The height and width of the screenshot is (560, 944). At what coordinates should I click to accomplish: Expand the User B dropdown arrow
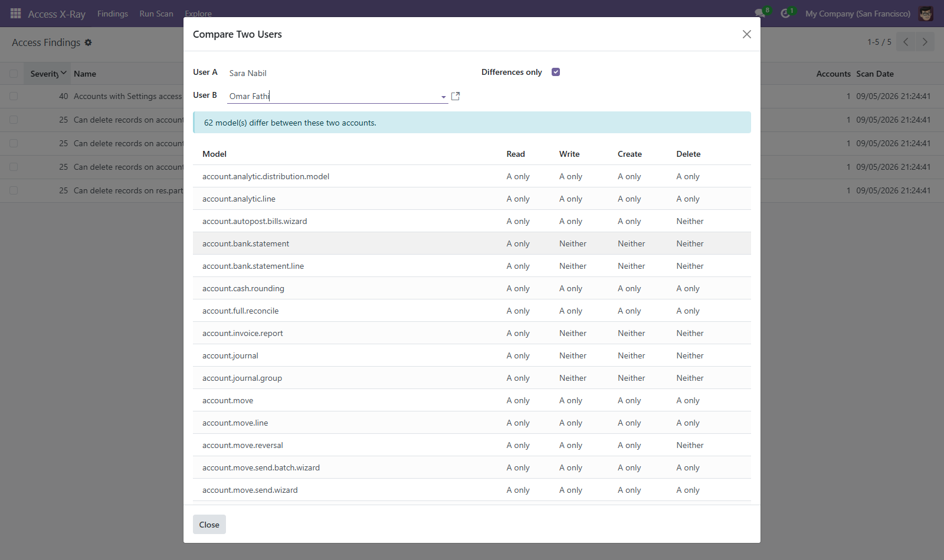[444, 97]
